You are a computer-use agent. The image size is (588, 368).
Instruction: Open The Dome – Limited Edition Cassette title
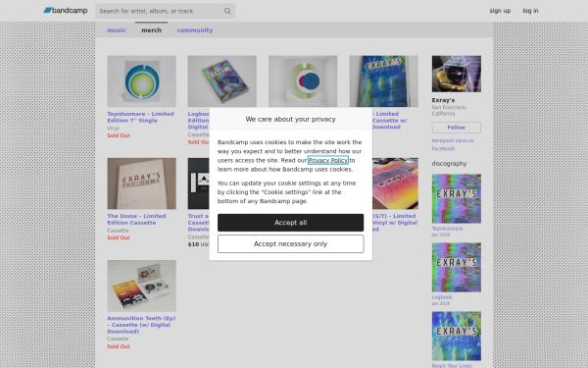click(x=136, y=219)
